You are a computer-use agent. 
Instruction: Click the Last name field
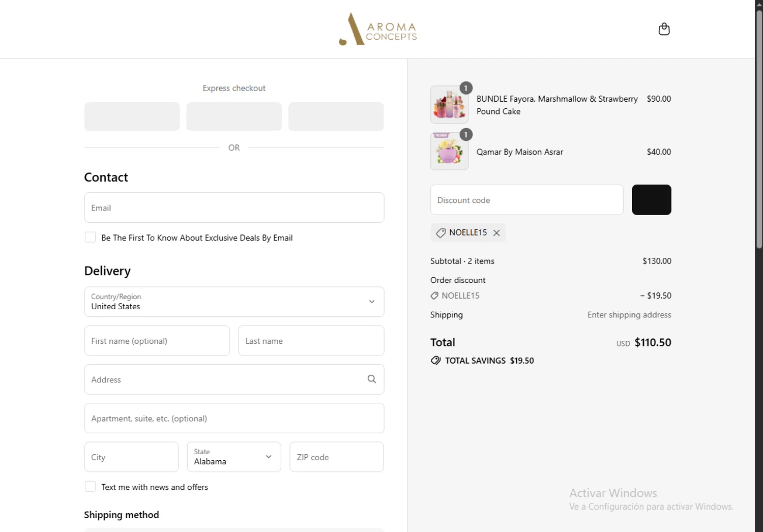(x=311, y=341)
